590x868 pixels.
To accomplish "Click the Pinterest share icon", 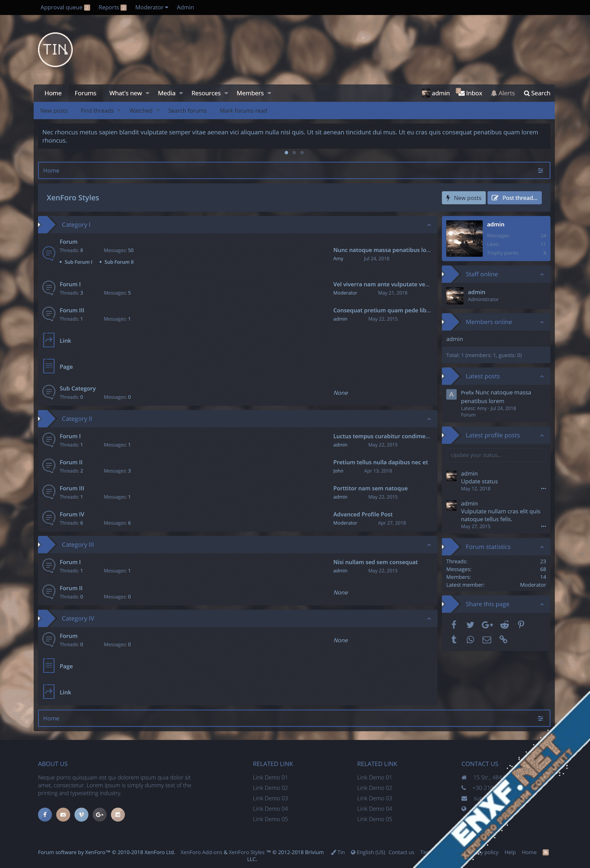I will [521, 625].
